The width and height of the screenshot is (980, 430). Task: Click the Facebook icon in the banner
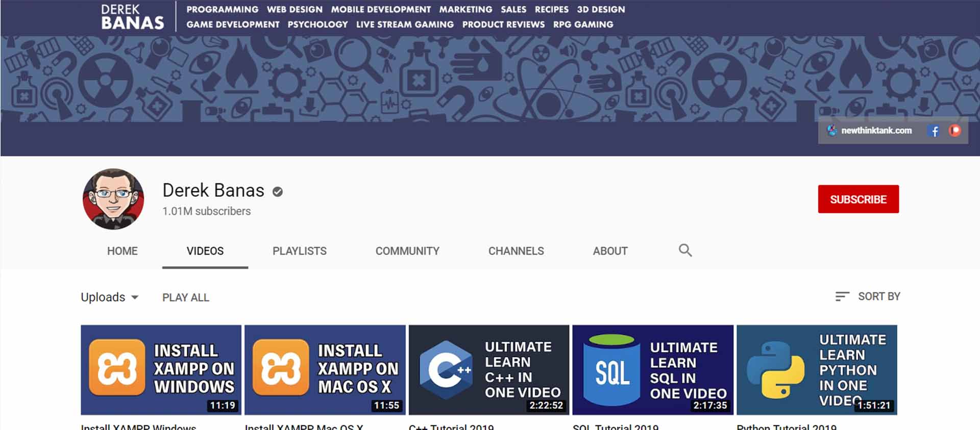[x=935, y=131]
